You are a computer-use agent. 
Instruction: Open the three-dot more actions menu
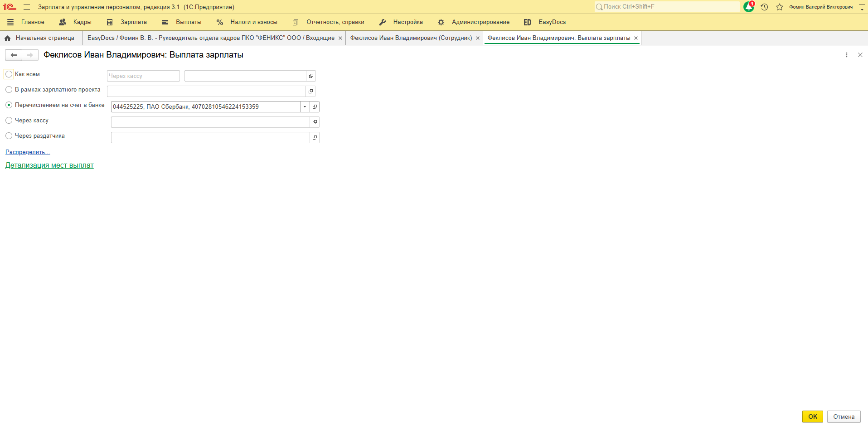[x=846, y=55]
